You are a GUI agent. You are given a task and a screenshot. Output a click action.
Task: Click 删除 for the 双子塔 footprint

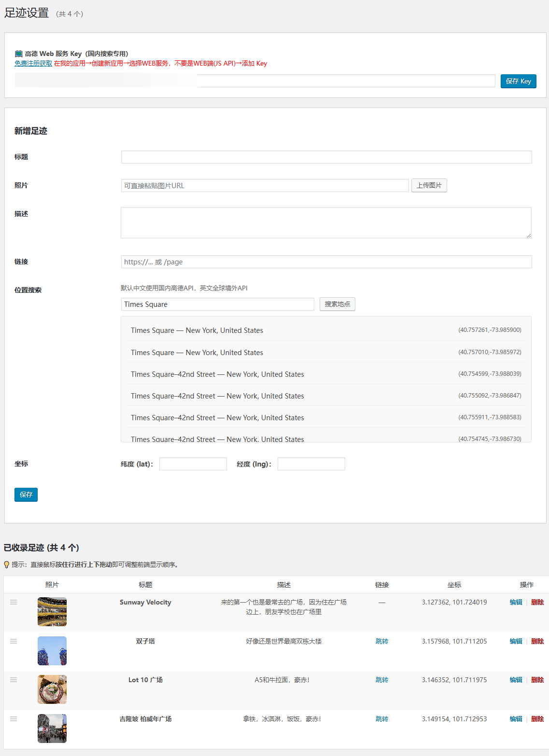537,641
